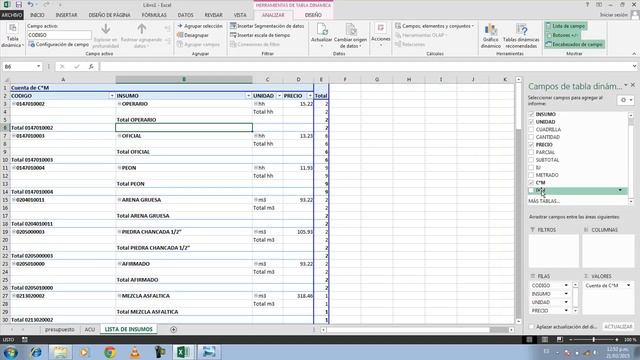The height and width of the screenshot is (360, 640).
Task: Check the PARCIAL field checkbox
Action: (x=531, y=152)
